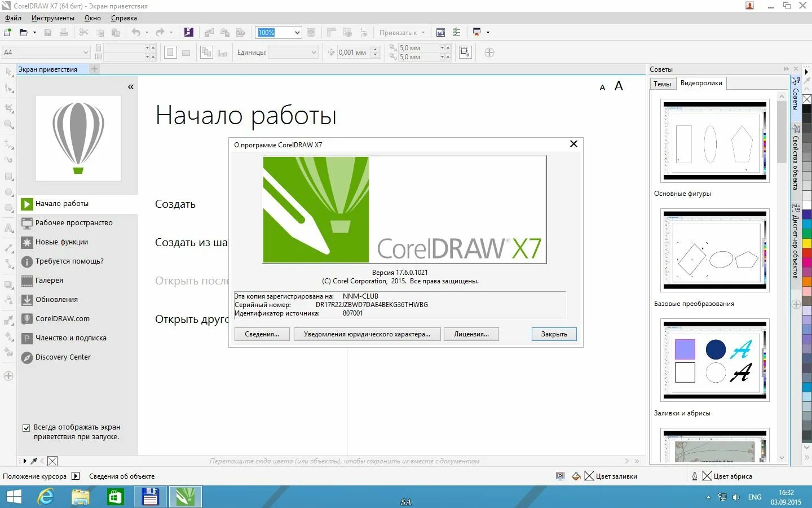Open the zoom level 100% dropdown
This screenshot has height=508, width=812.
click(x=297, y=33)
